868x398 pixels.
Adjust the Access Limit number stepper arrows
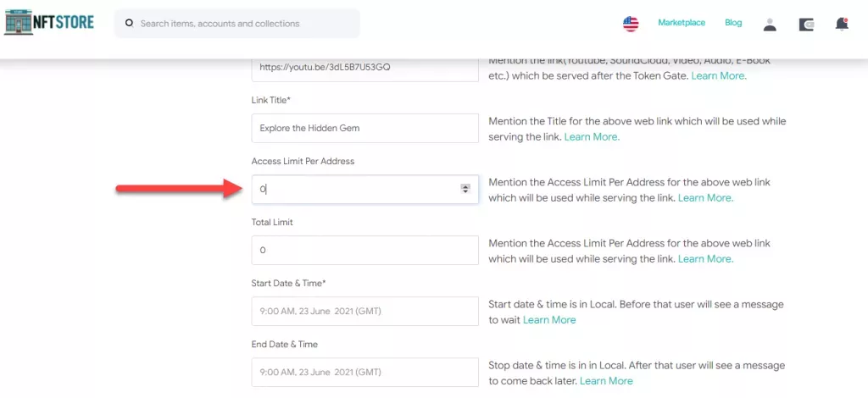465,189
